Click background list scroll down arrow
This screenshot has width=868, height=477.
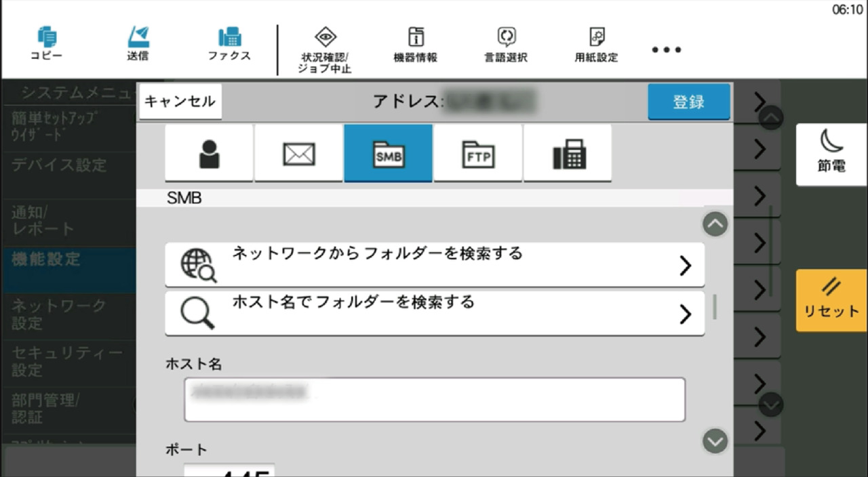[771, 405]
